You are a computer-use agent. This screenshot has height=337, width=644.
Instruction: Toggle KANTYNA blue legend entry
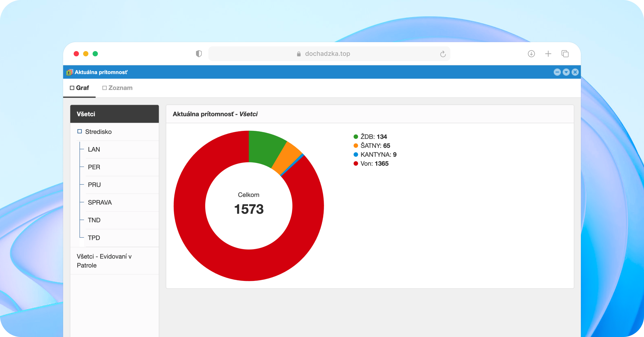(x=375, y=155)
